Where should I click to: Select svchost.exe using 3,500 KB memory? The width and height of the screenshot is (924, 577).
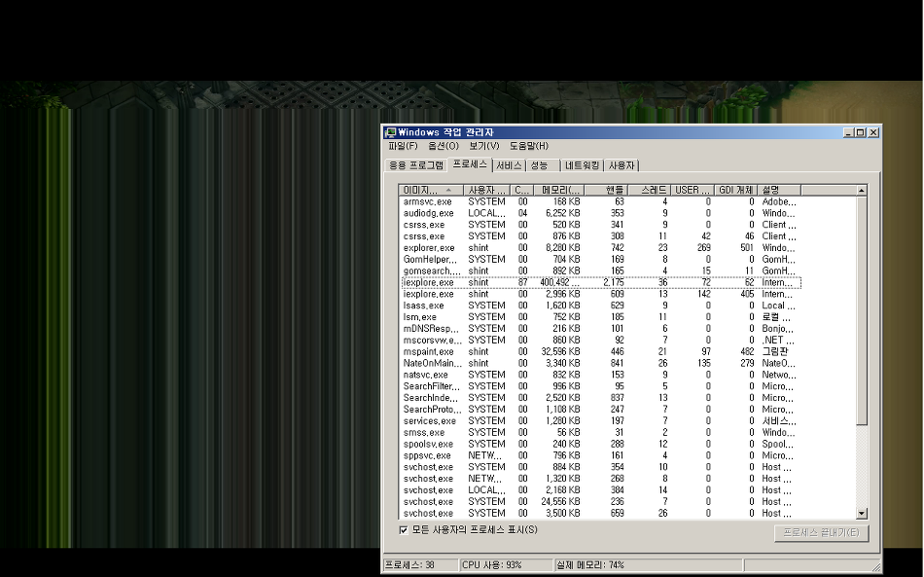pyautogui.click(x=600, y=514)
